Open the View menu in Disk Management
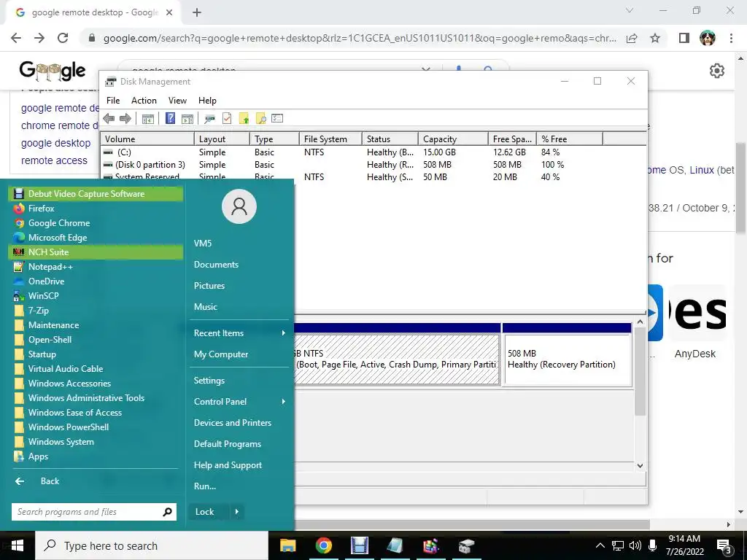 tap(177, 101)
